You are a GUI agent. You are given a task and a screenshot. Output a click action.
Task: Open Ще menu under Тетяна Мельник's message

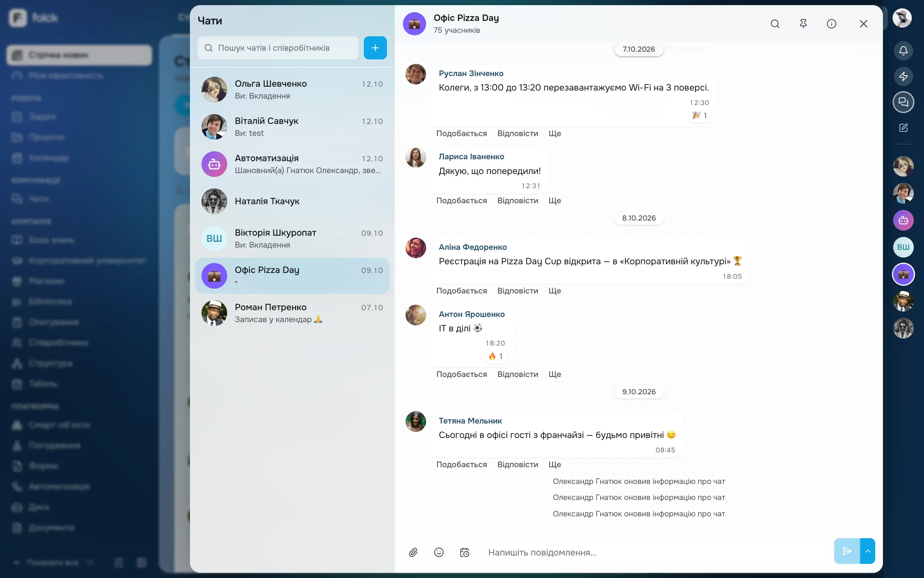point(554,464)
